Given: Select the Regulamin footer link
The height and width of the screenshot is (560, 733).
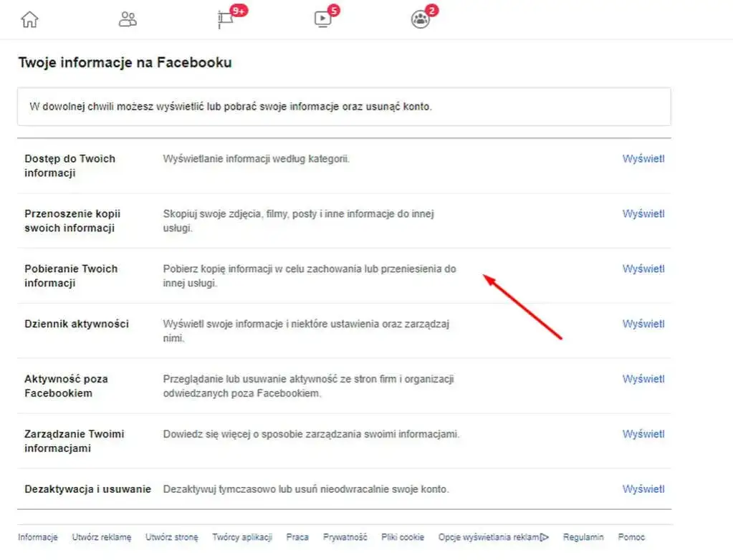Looking at the screenshot, I should (x=583, y=536).
